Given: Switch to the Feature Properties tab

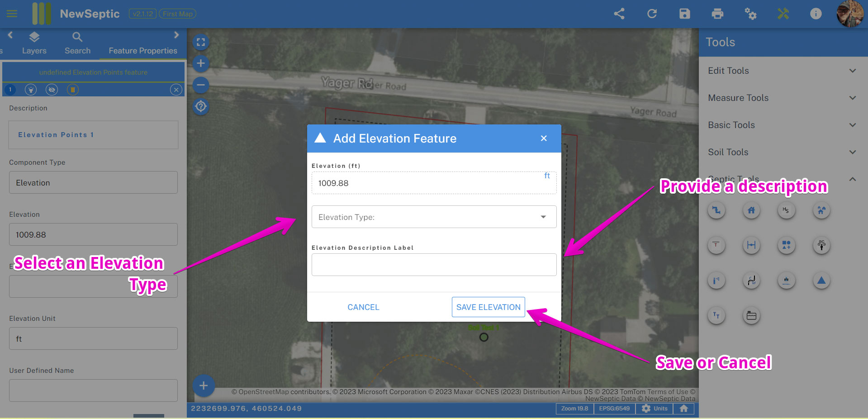Looking at the screenshot, I should [x=143, y=50].
